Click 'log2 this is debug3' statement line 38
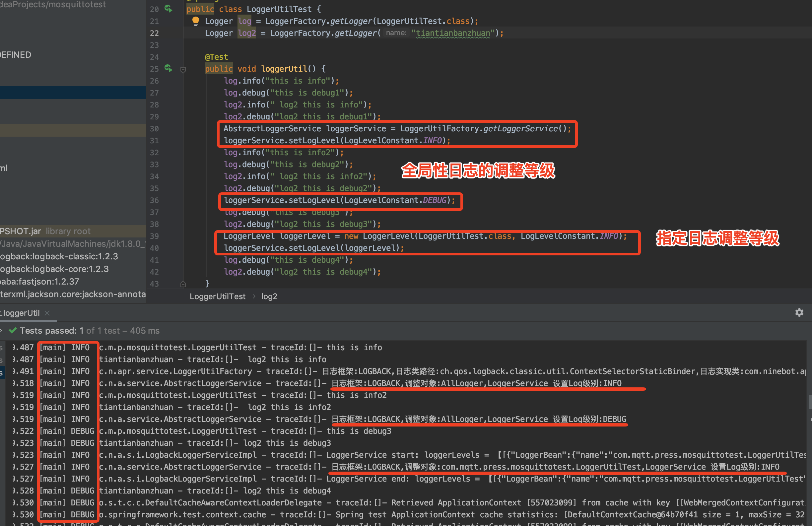 (x=302, y=224)
